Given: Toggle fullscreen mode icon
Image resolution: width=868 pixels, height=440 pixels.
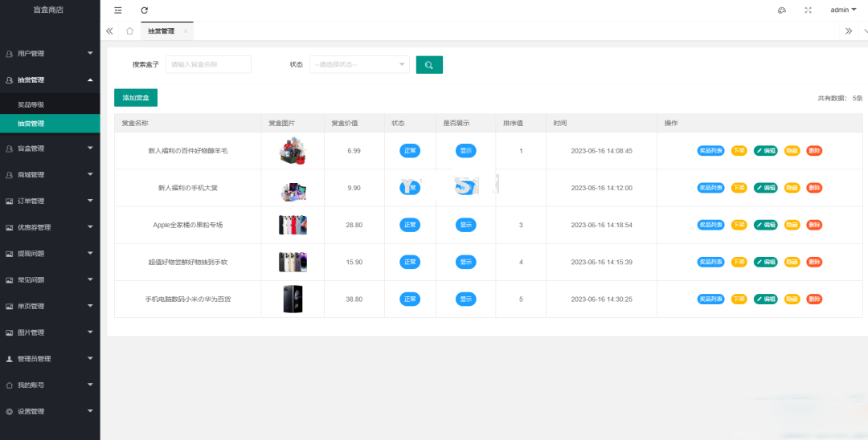Looking at the screenshot, I should point(808,10).
